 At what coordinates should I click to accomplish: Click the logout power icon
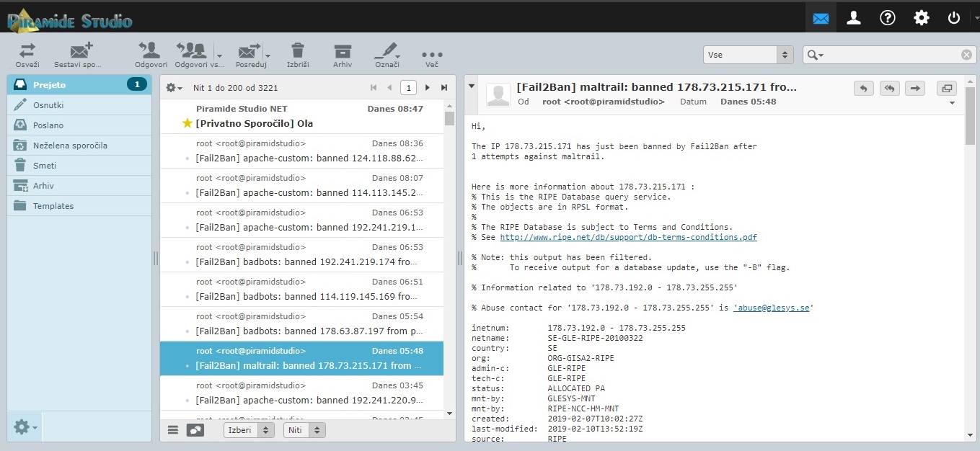coord(954,18)
